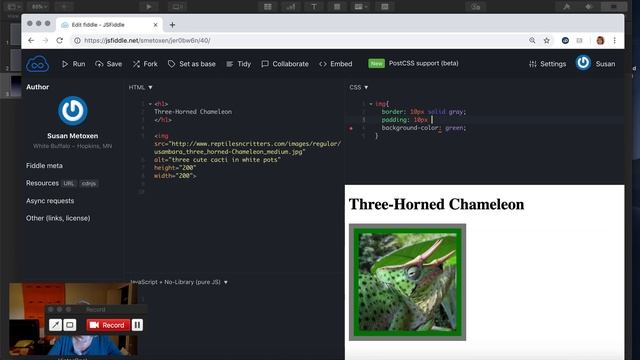Image resolution: width=640 pixels, height=360 pixels.
Task: Click the cdnjs tag beside Resources
Action: (89, 183)
